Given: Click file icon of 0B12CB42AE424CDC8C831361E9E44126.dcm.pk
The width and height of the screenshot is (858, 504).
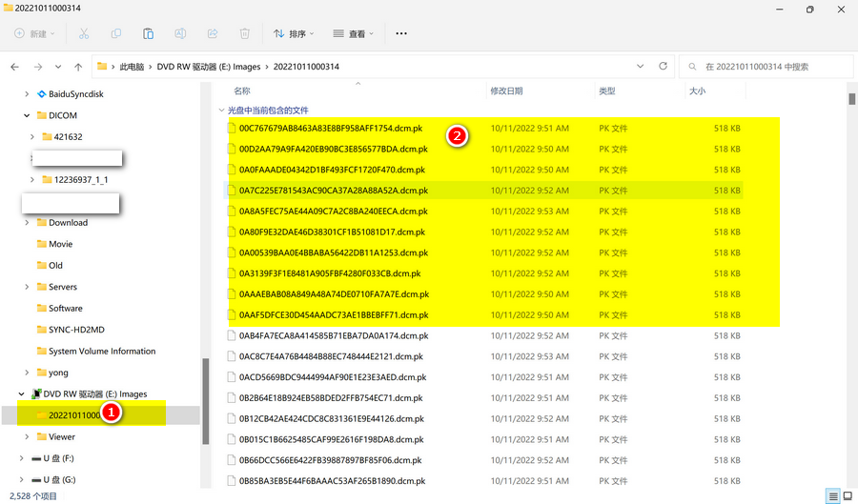Looking at the screenshot, I should 232,418.
